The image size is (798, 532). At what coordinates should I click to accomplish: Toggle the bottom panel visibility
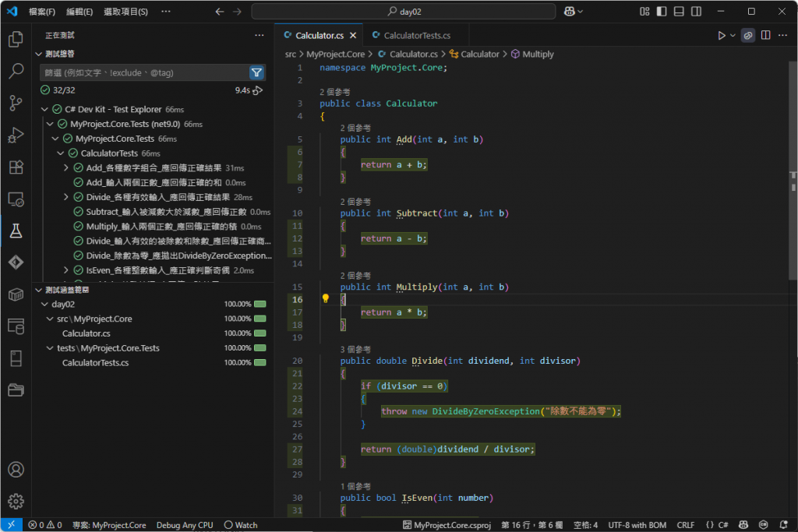tap(679, 11)
